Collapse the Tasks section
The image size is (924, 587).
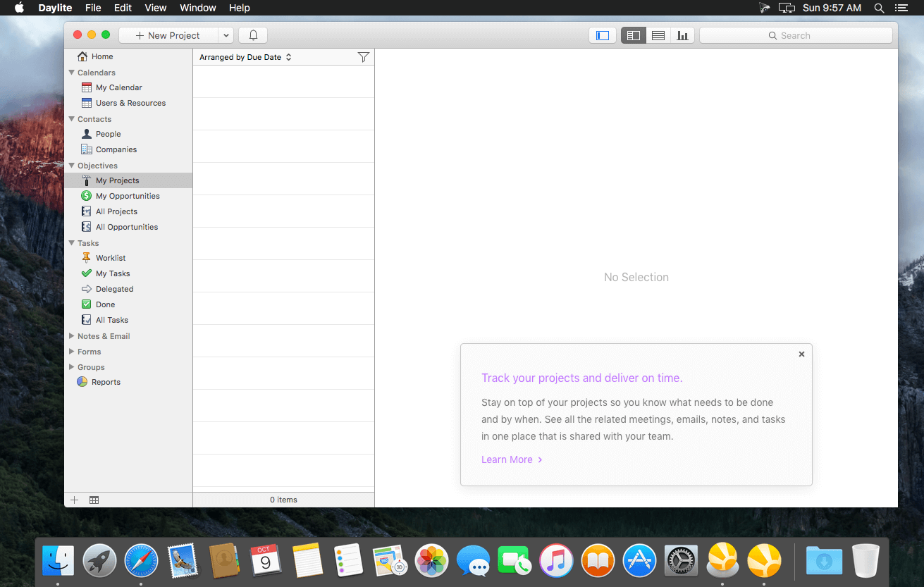(x=72, y=242)
